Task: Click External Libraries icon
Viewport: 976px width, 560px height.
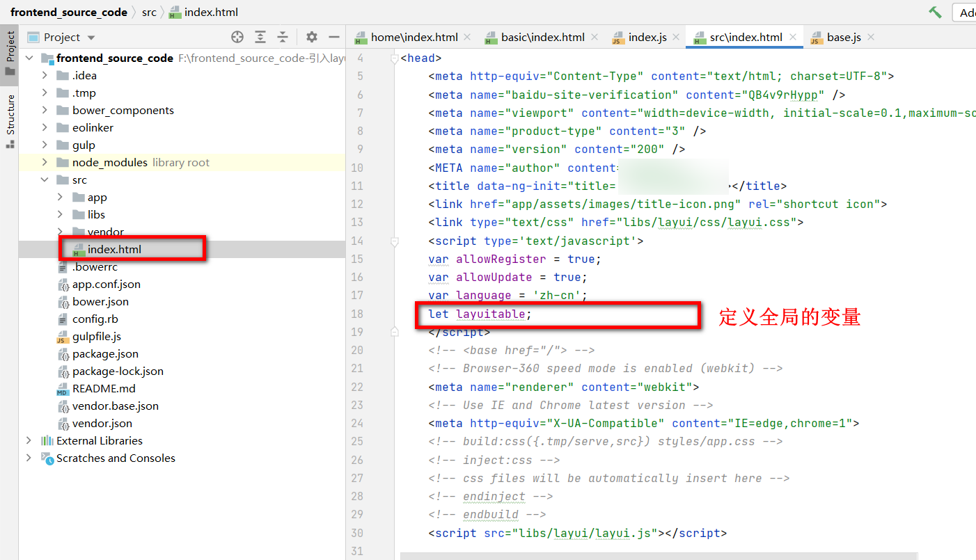Action: [47, 440]
